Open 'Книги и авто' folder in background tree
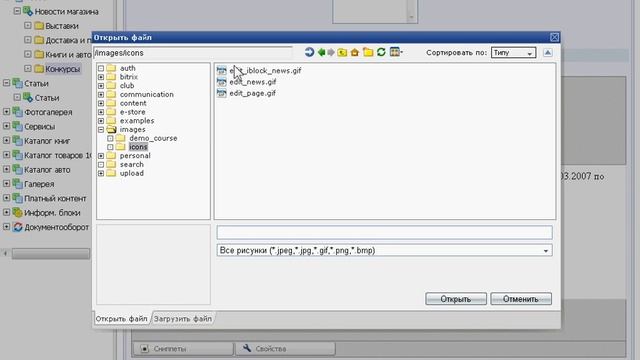This screenshot has width=640, height=360. tap(68, 55)
